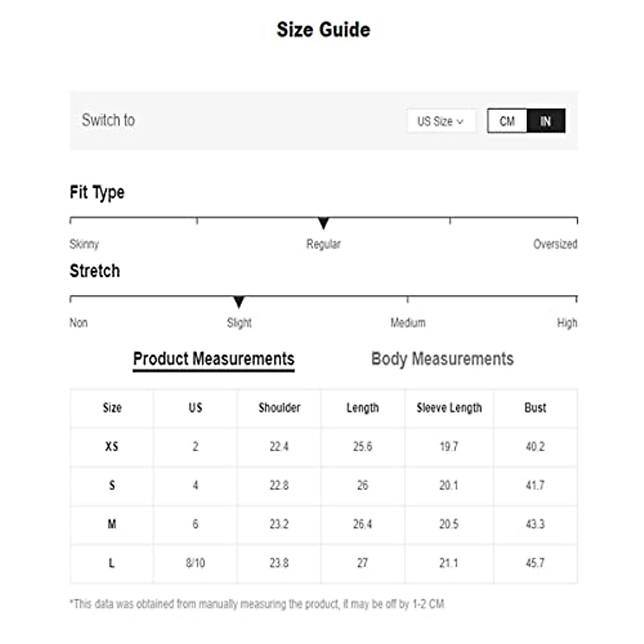The image size is (644, 644).
Task: Click the Sleeve Length column header
Action: tap(449, 408)
